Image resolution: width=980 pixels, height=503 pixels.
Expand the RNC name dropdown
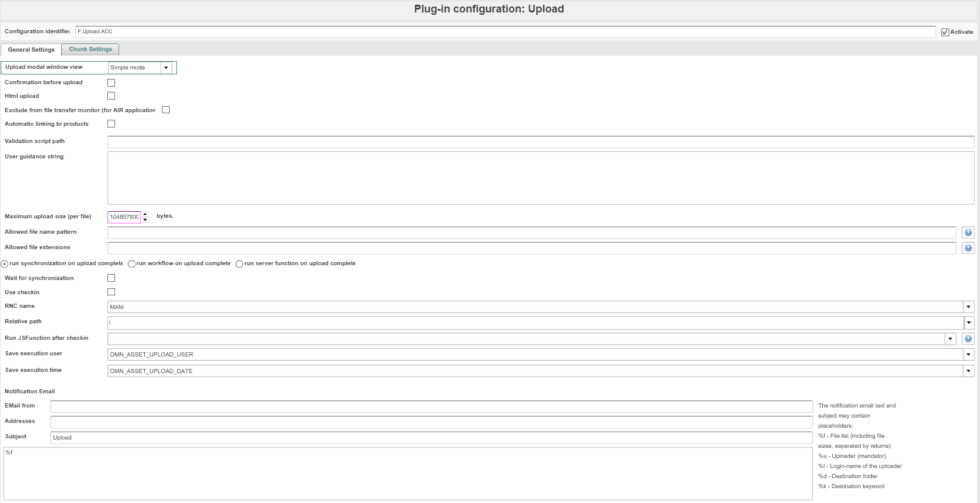tap(968, 307)
